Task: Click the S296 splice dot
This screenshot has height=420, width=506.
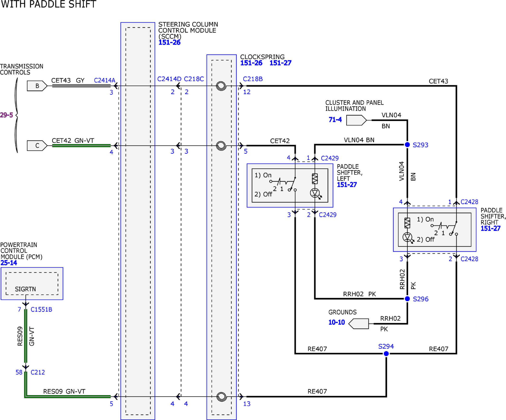Action: [407, 299]
